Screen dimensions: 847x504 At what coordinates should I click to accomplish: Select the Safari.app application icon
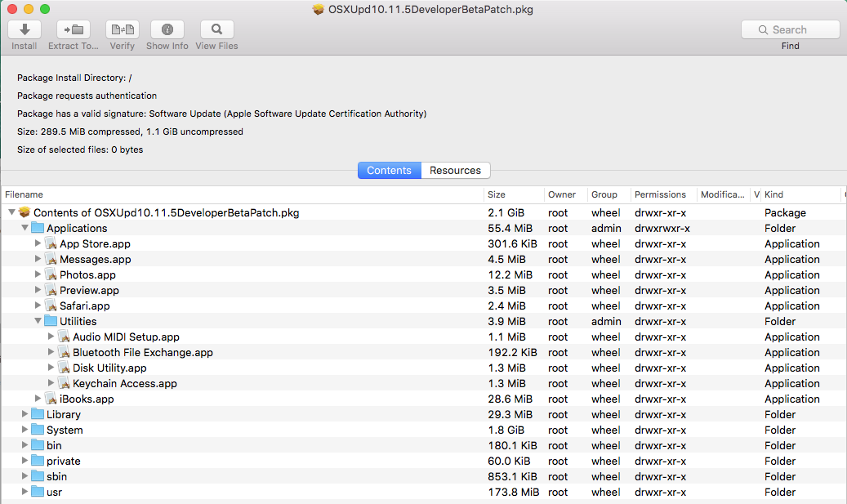(51, 306)
